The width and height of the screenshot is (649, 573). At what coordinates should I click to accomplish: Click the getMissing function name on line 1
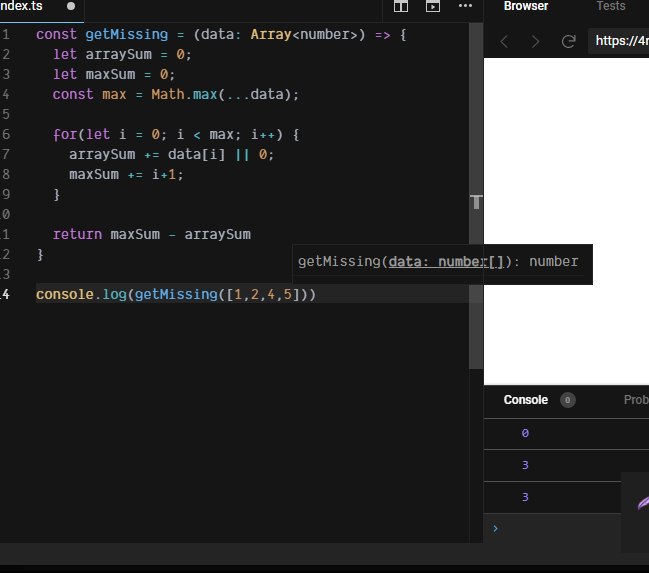coord(126,34)
